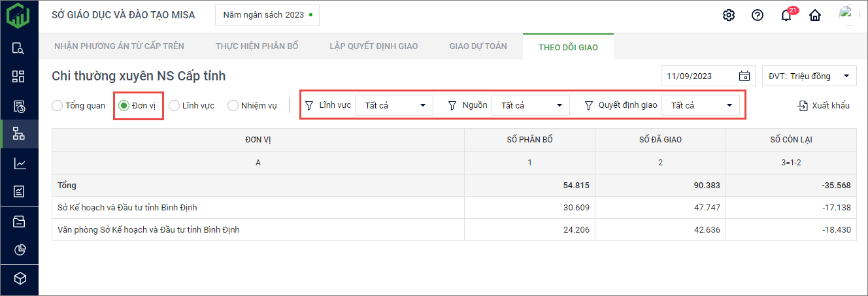The height and width of the screenshot is (296, 868).
Task: Click the document search sidebar icon
Action: pos(19,48)
